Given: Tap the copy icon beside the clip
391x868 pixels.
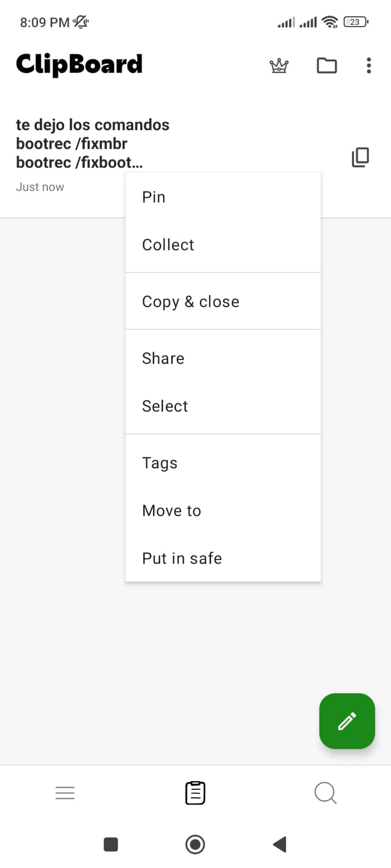Looking at the screenshot, I should point(360,157).
